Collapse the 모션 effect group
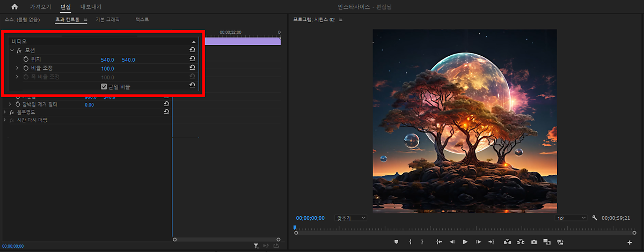Viewport: 644px width, 252px height. coord(12,50)
